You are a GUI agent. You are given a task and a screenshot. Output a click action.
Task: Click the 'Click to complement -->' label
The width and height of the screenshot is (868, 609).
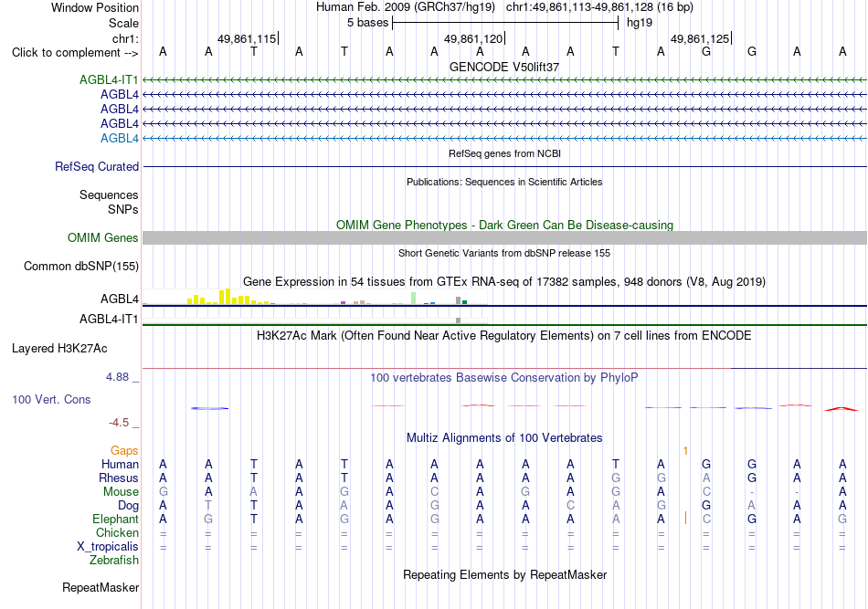click(75, 53)
